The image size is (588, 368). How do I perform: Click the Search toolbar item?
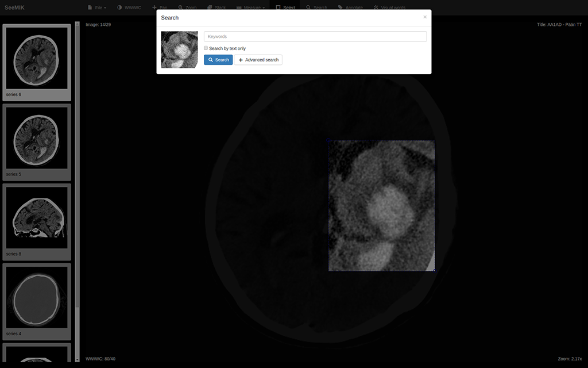pos(316,7)
